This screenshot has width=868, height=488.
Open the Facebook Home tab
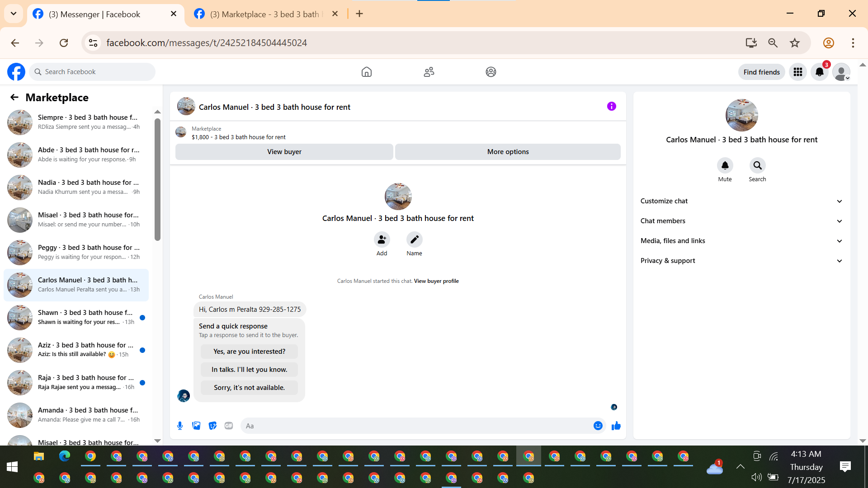pyautogui.click(x=366, y=72)
